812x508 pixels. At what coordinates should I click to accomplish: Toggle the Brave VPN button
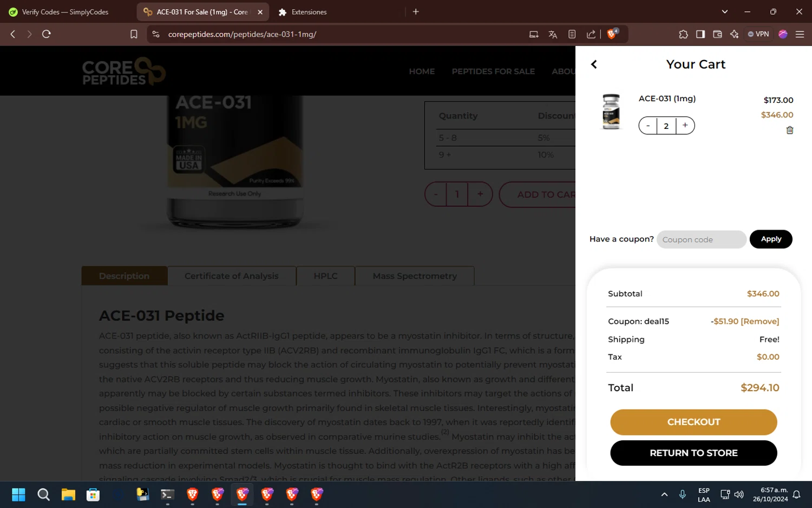[x=758, y=34]
